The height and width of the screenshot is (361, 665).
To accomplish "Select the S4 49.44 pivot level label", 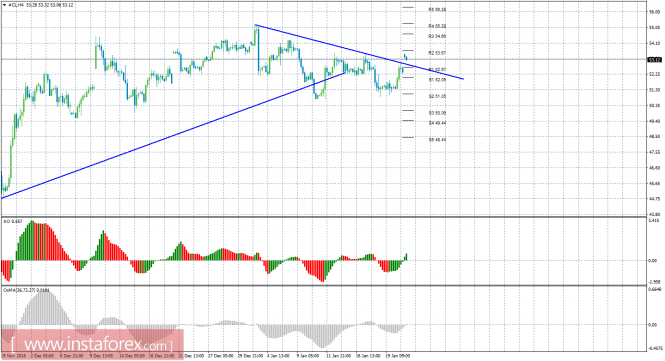I will pyautogui.click(x=437, y=123).
